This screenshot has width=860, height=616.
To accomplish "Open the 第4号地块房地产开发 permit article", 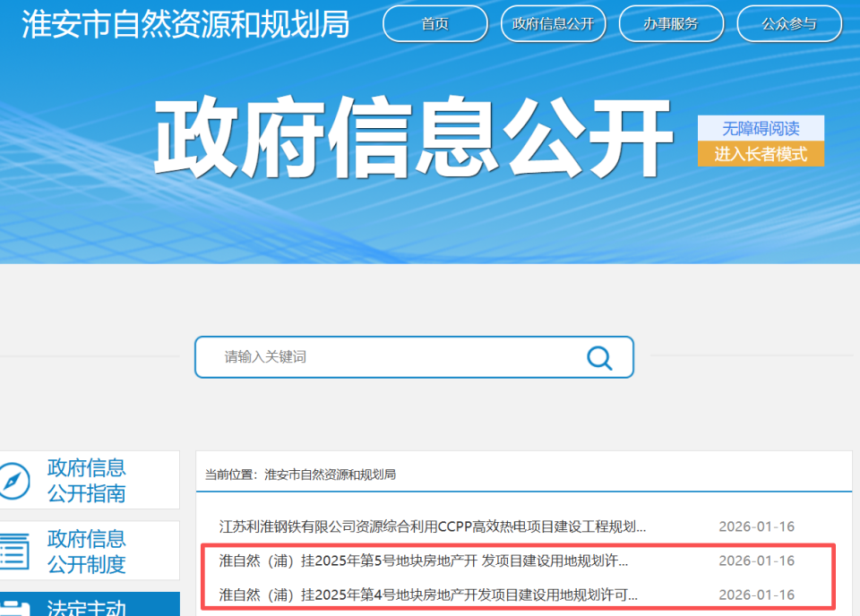I will (x=430, y=594).
